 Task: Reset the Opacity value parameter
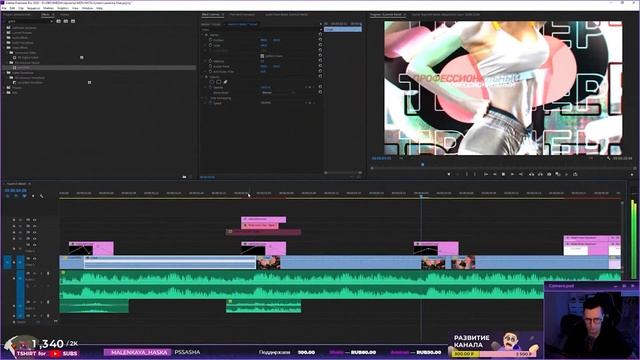[320, 87]
